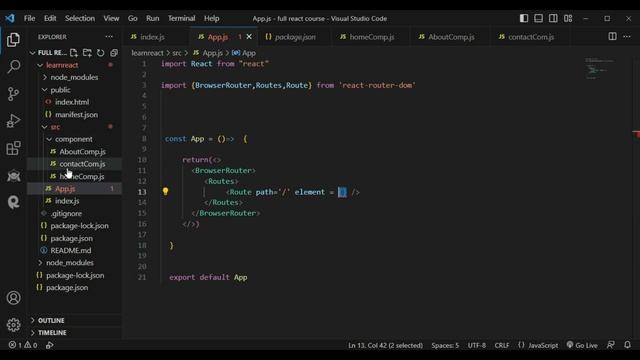Open notifications bell in status bar
The width and height of the screenshot is (640, 360).
(x=627, y=345)
